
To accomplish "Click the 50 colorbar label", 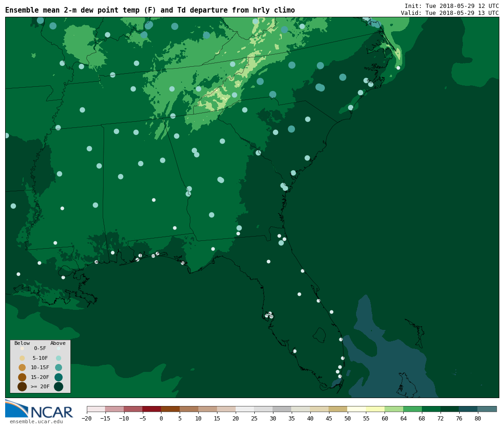I will tap(348, 418).
